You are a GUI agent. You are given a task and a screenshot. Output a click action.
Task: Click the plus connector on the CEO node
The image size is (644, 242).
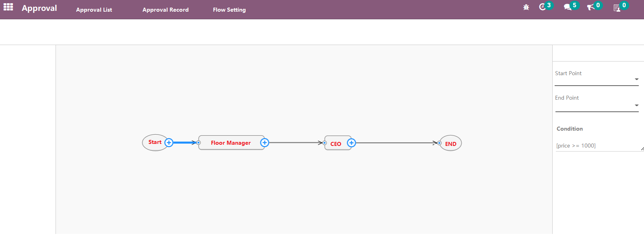tap(351, 143)
